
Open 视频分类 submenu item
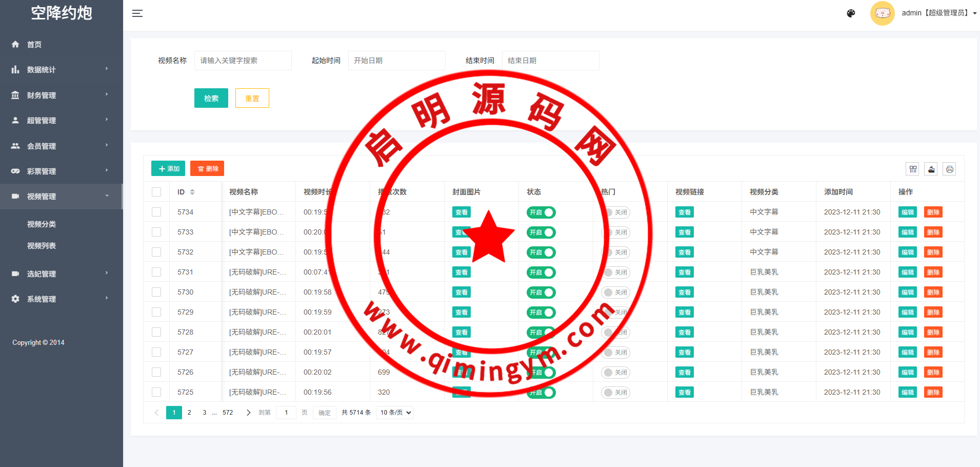pyautogui.click(x=42, y=224)
